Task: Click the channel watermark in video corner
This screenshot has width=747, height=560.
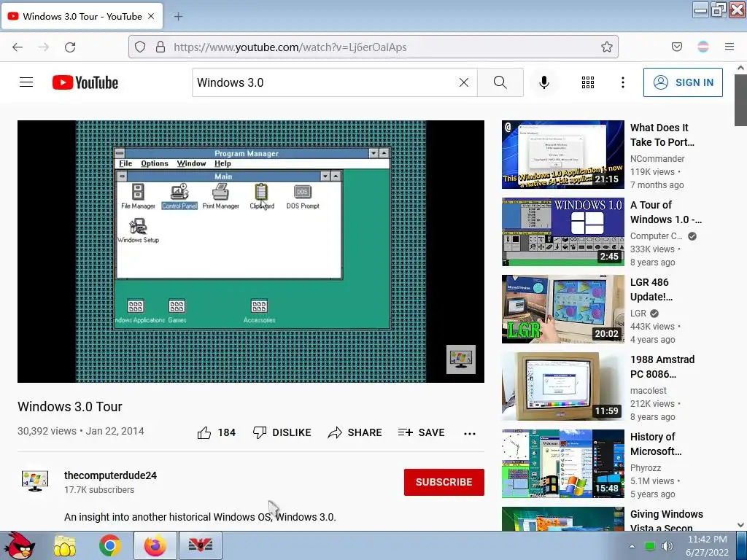Action: pyautogui.click(x=461, y=359)
